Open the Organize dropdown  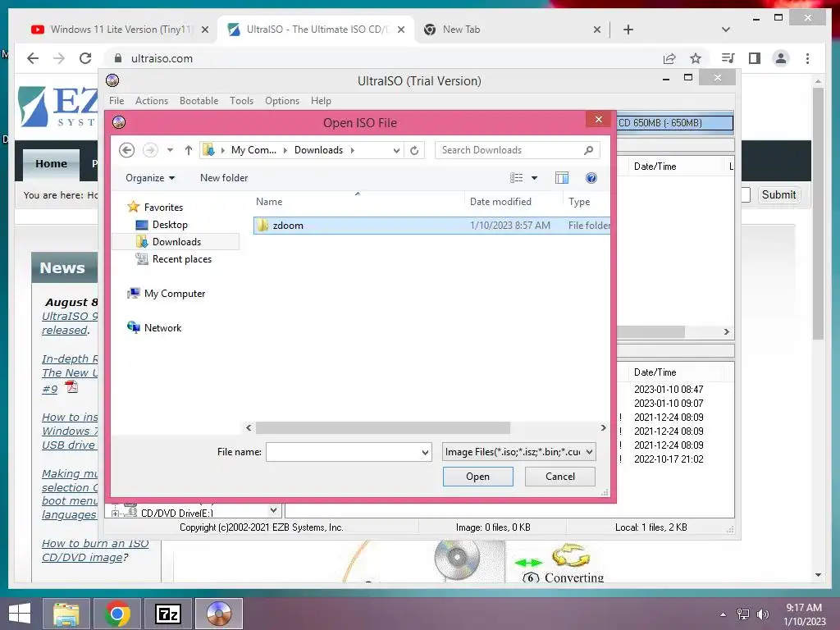[150, 178]
